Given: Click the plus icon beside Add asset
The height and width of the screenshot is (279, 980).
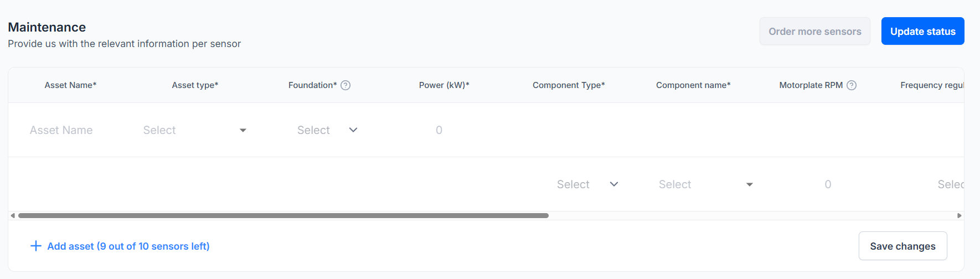Looking at the screenshot, I should [x=35, y=246].
